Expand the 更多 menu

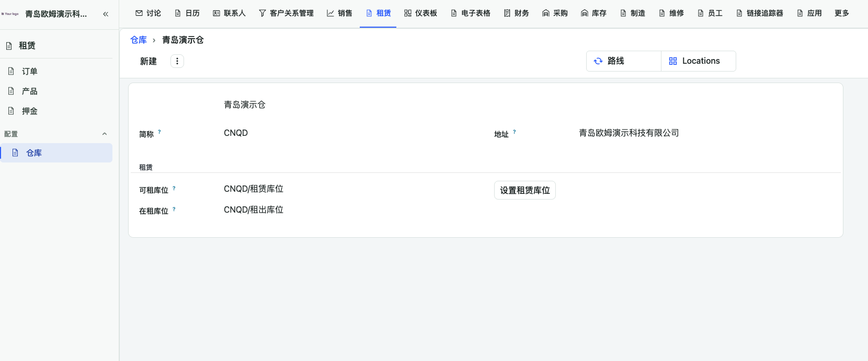pyautogui.click(x=842, y=13)
